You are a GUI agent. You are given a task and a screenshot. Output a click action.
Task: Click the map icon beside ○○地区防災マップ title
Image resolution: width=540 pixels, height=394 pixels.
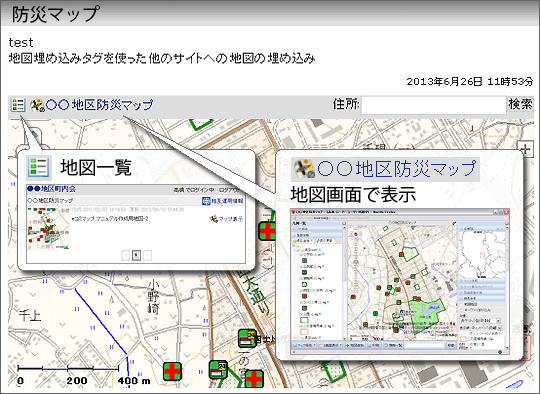38,105
